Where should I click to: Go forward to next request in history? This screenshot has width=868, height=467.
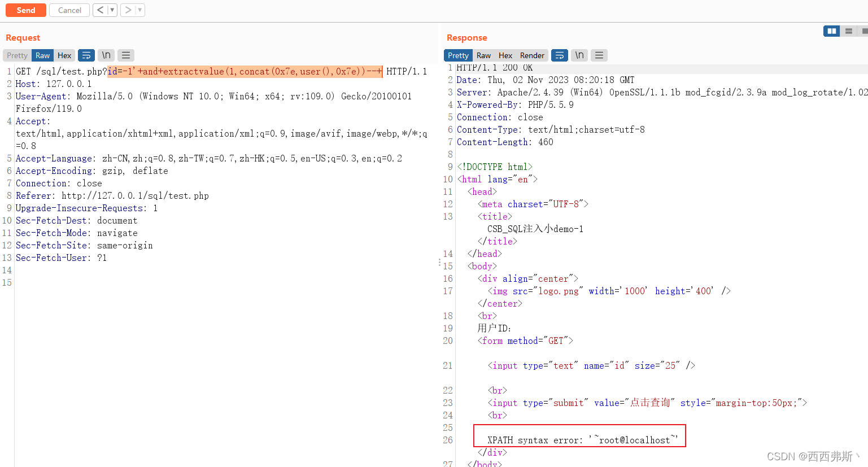(x=128, y=10)
